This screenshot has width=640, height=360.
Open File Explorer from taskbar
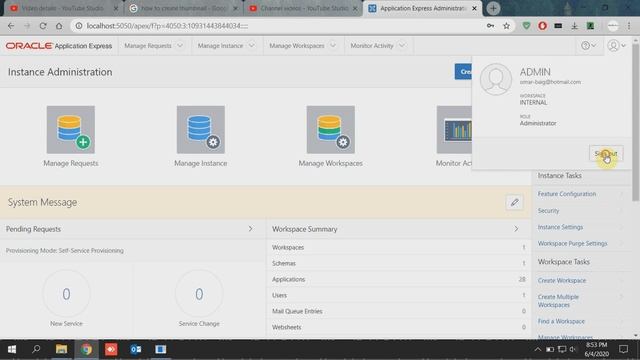click(61, 349)
